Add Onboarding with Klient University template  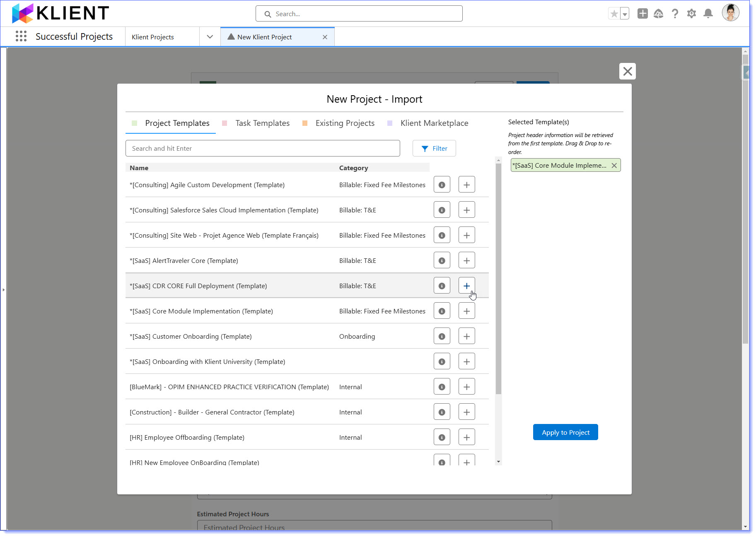[x=466, y=361]
